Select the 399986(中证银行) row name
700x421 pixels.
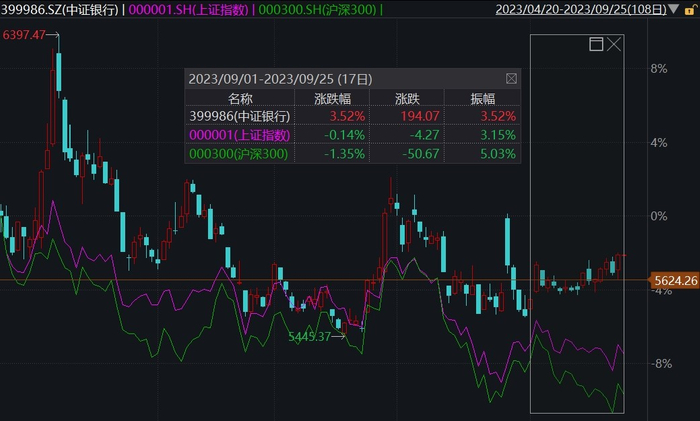click(240, 116)
